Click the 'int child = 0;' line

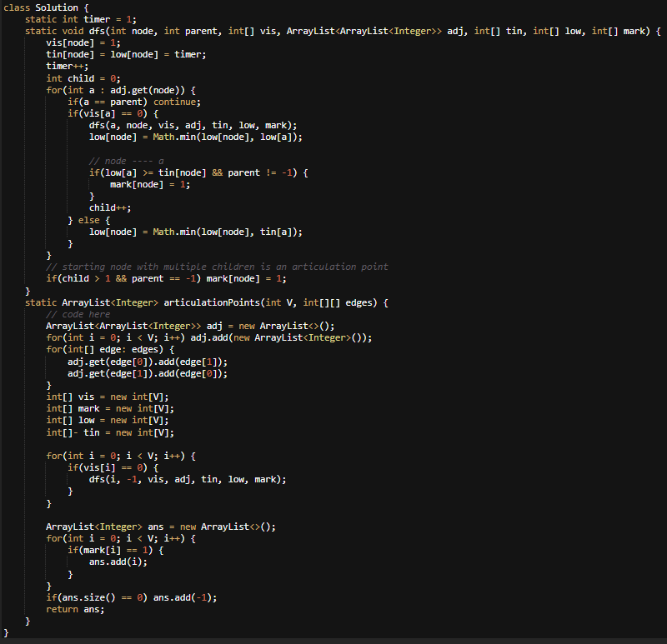click(83, 78)
